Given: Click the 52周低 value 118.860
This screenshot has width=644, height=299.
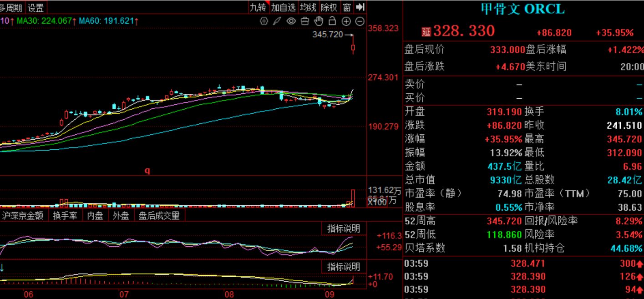Looking at the screenshot, I should coord(504,234).
